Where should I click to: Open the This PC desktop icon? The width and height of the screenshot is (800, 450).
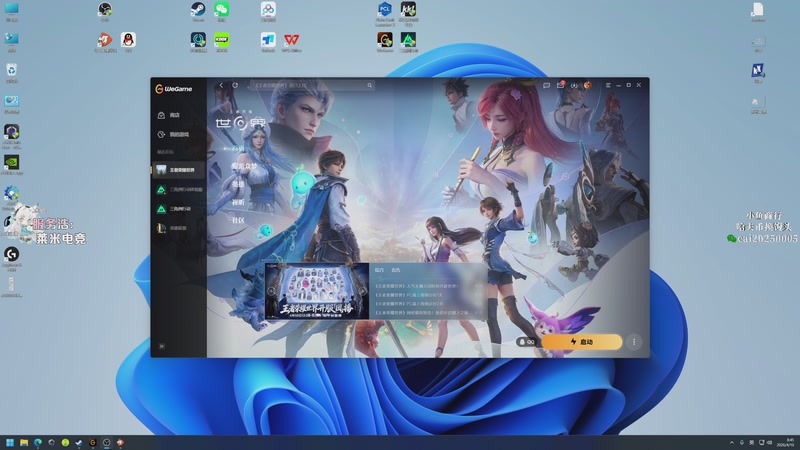(x=11, y=10)
